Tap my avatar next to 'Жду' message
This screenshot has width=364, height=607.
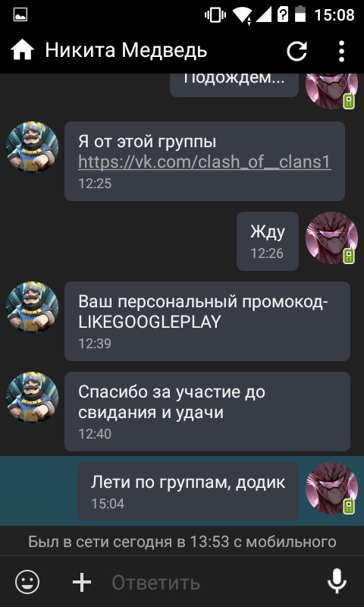click(331, 237)
